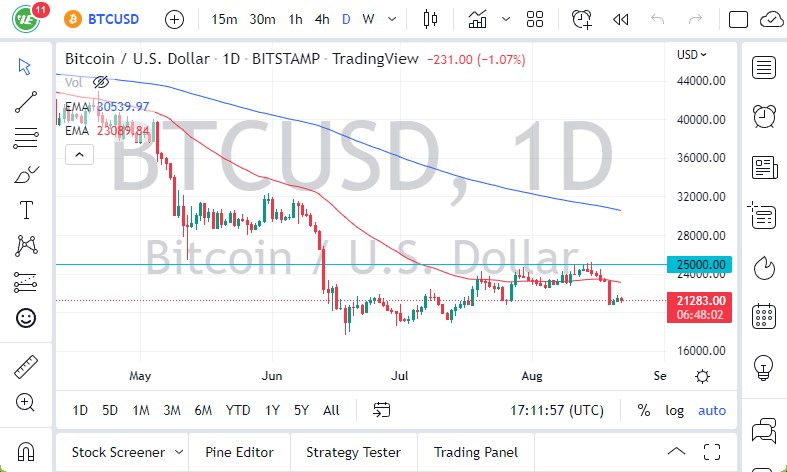
Task: Switch to the Strategy Tester tab
Action: pos(353,452)
